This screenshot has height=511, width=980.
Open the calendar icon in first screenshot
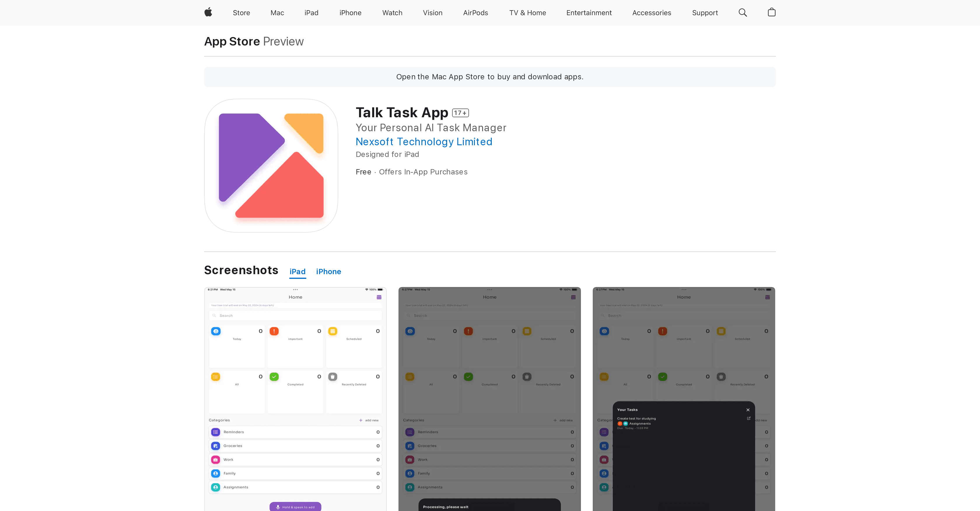[x=379, y=297]
